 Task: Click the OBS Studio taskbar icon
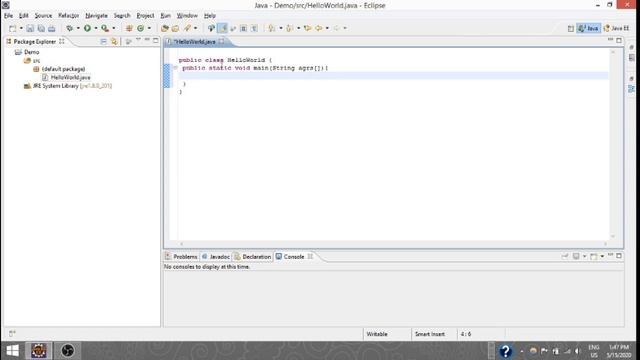pyautogui.click(x=67, y=351)
